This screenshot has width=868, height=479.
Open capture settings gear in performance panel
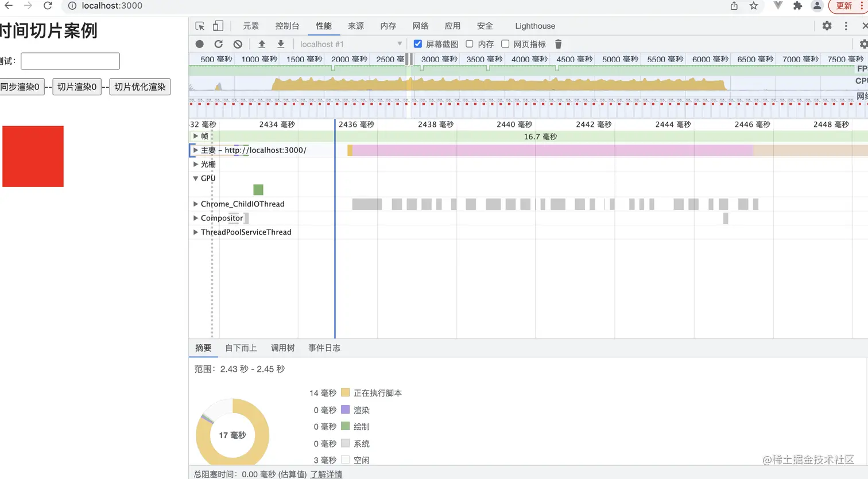pyautogui.click(x=863, y=44)
